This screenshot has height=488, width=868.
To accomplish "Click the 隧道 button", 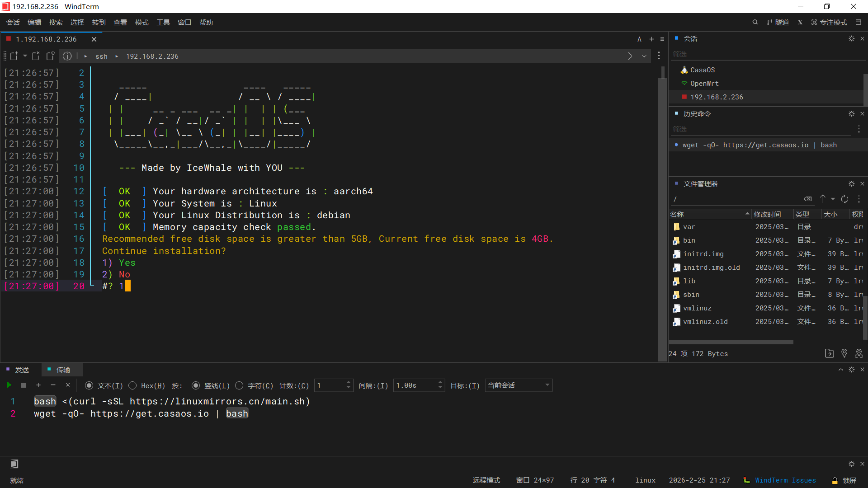I will point(778,22).
